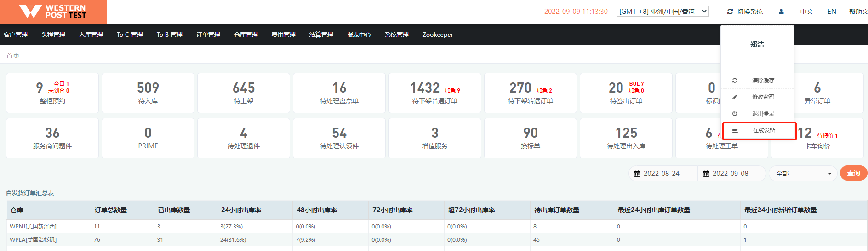Click the username 郑洁 in dropdown
Image resolution: width=868 pixels, height=251 pixels.
pyautogui.click(x=757, y=45)
